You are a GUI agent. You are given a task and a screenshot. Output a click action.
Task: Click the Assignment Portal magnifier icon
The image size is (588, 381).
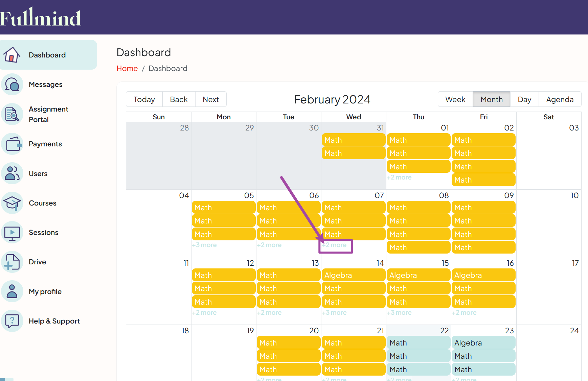(12, 114)
